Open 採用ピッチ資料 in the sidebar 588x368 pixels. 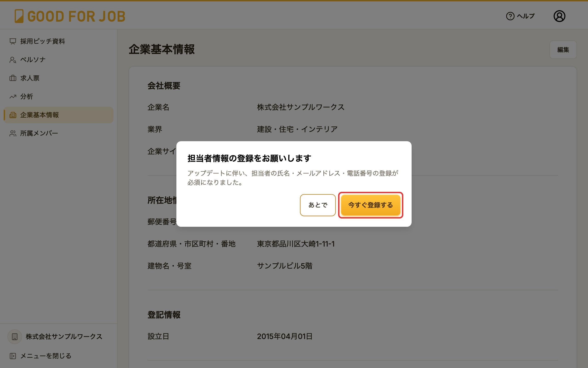(59, 41)
